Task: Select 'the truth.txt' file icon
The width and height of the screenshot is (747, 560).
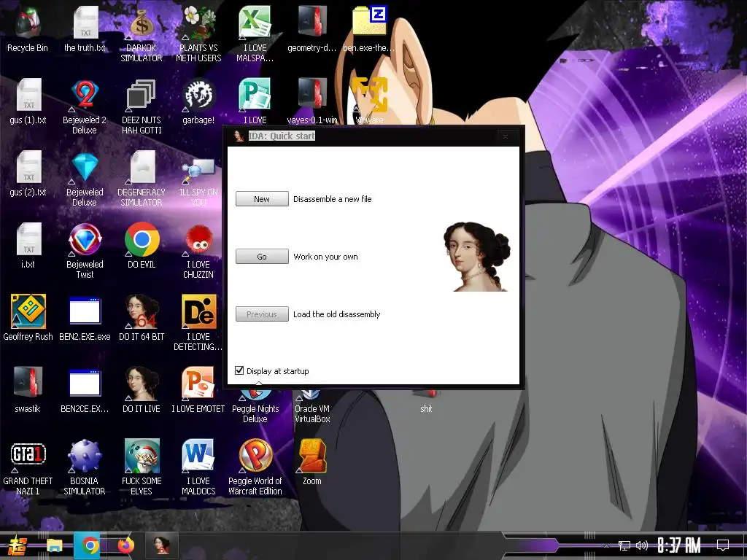Action: point(85,22)
